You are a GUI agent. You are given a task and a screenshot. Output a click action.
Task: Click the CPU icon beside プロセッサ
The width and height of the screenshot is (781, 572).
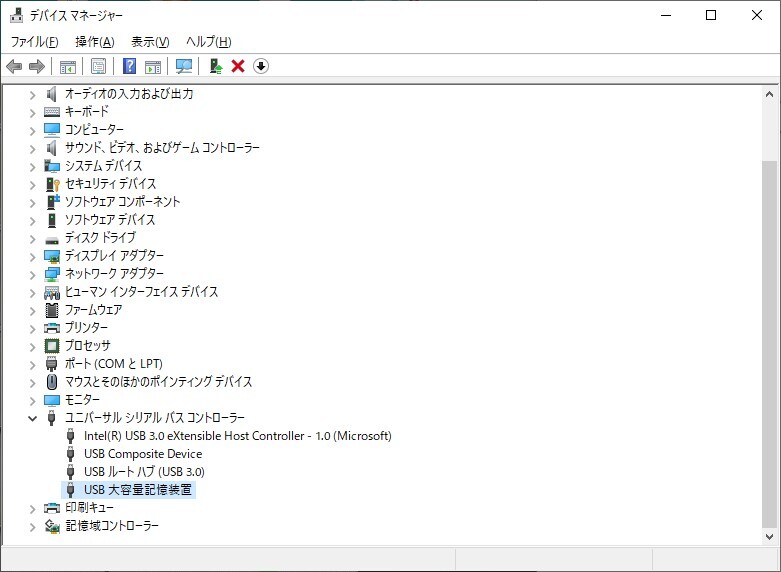point(52,346)
